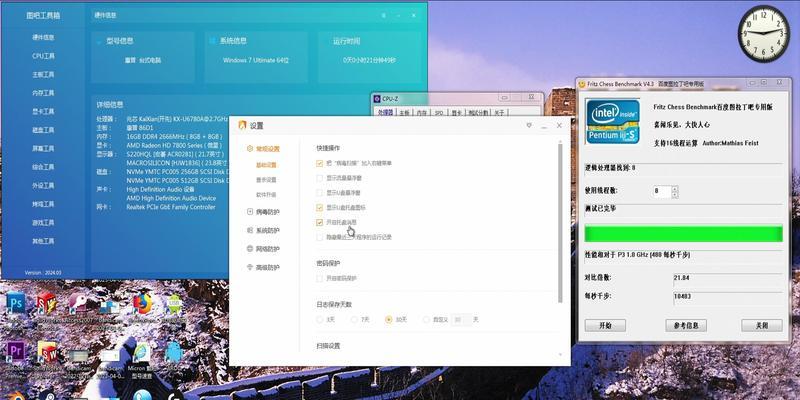Screen dimensions: 800x400
Task: Expand 系统防护 section in 设置 sidebar
Action: point(263,231)
